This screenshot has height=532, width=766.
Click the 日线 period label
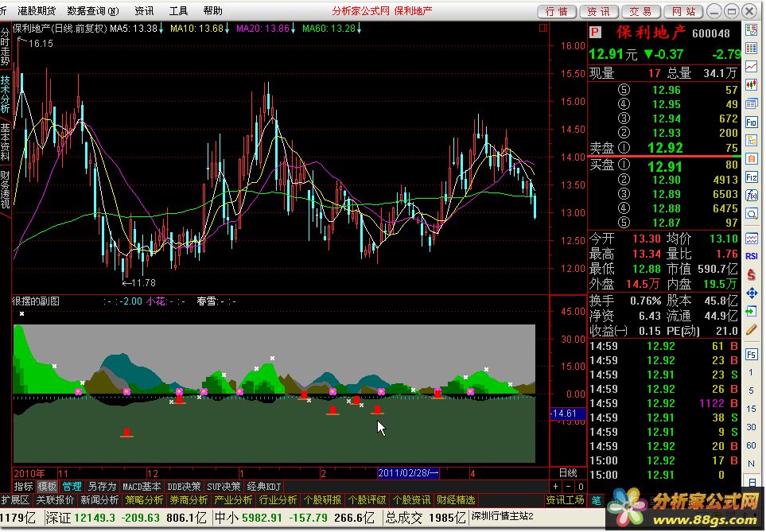(x=568, y=473)
